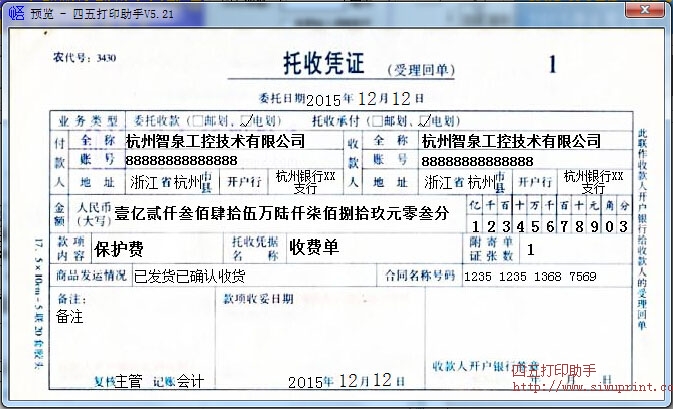Click the payer 付款人 account number 88888888888888
The image size is (673, 409).
pos(181,161)
